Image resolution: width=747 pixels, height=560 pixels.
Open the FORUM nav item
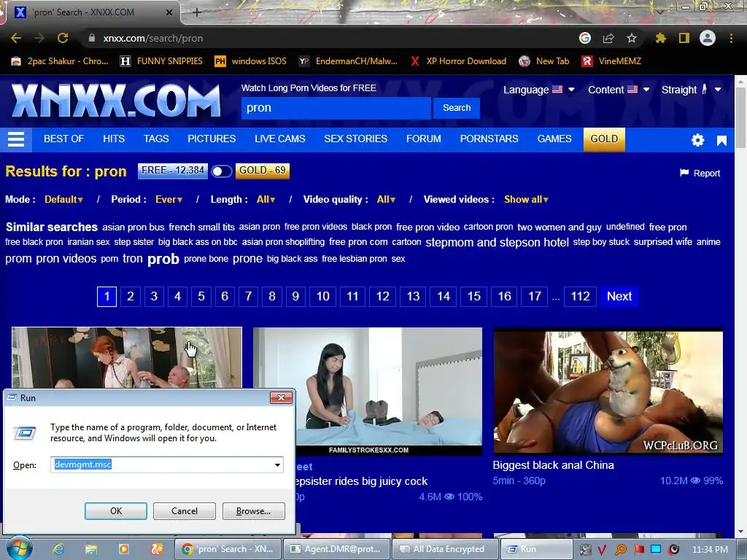tap(424, 139)
